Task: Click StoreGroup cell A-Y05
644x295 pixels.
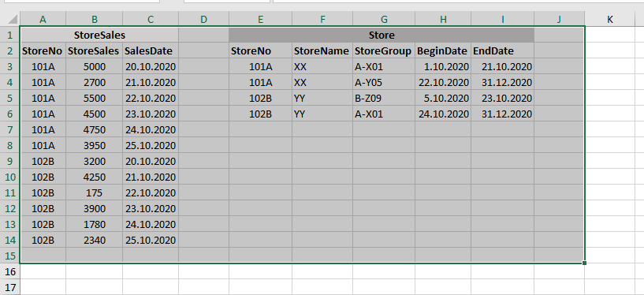Action: (x=384, y=82)
